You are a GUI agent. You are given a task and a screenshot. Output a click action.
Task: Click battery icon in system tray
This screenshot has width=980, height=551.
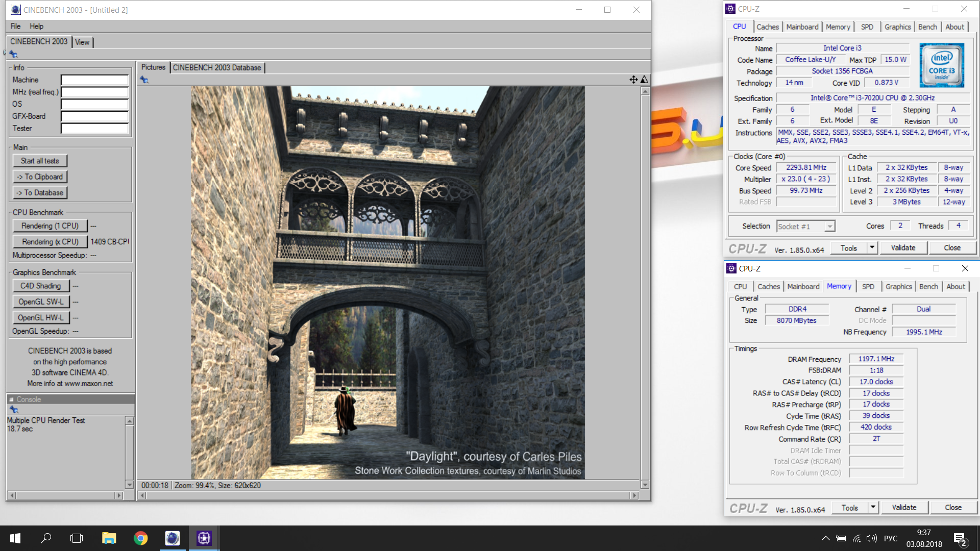pyautogui.click(x=841, y=538)
